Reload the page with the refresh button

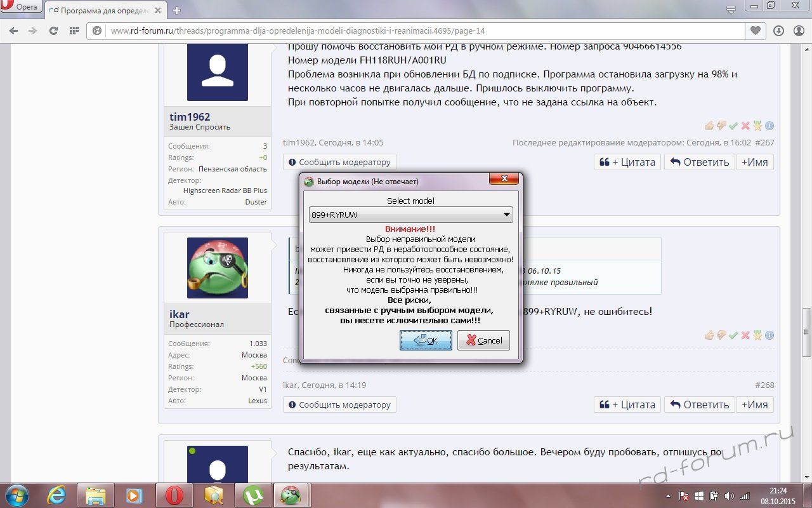point(53,30)
